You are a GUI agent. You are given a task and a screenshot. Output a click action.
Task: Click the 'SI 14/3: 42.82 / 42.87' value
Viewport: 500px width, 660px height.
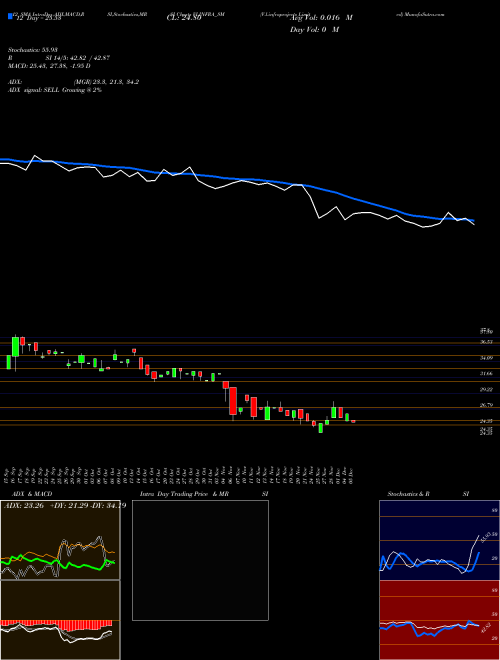coord(78,58)
